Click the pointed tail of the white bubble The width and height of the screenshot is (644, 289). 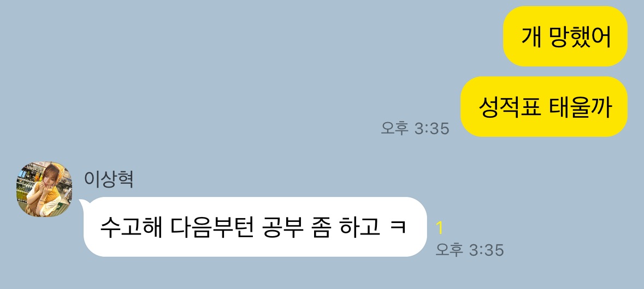(82, 201)
